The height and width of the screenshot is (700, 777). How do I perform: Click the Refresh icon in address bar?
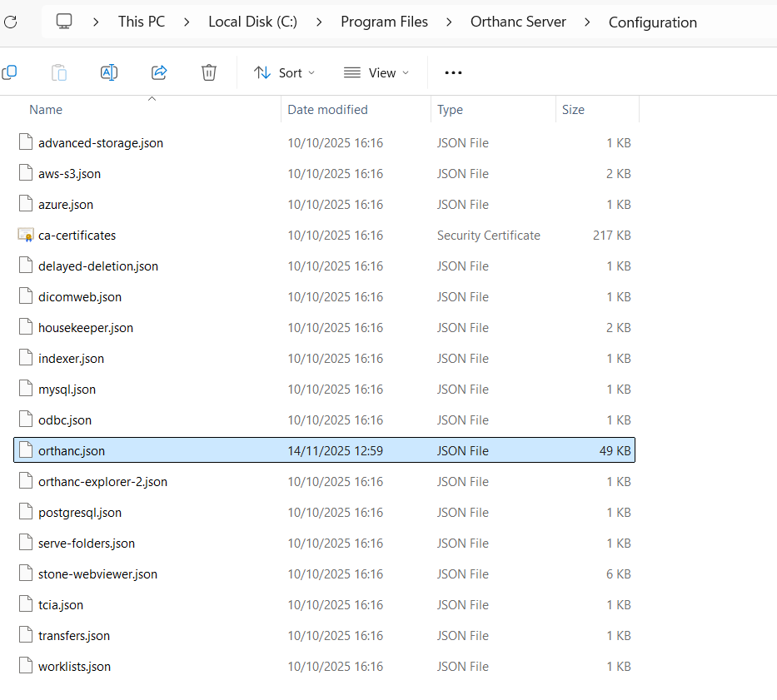(10, 22)
